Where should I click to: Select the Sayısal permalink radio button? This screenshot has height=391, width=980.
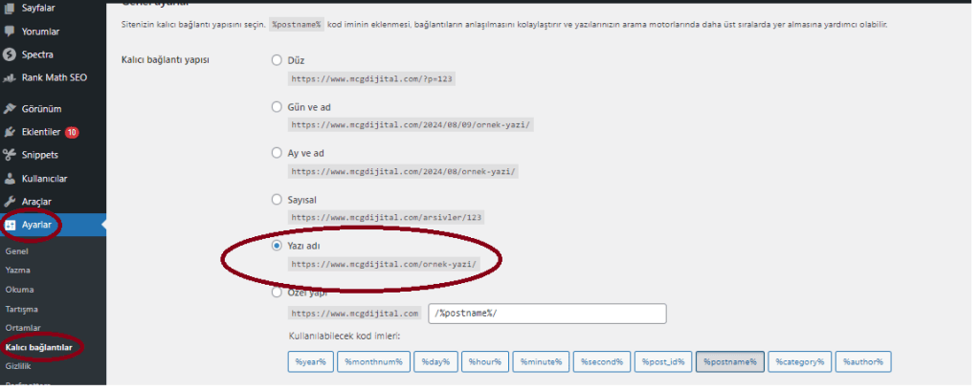278,200
